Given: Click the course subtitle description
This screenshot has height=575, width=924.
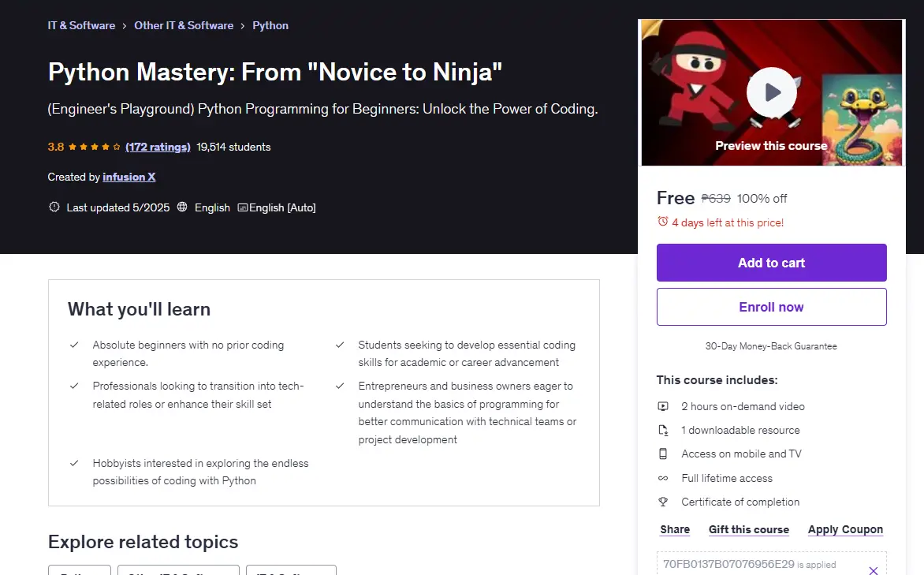Looking at the screenshot, I should point(323,109).
